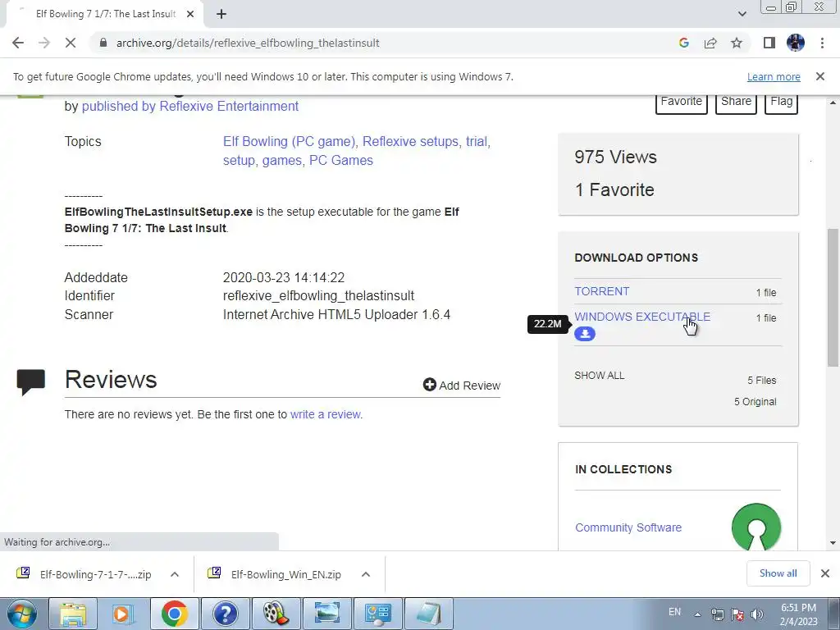Close the downloads bar
Screen dimensions: 840x630
pyautogui.click(x=825, y=573)
